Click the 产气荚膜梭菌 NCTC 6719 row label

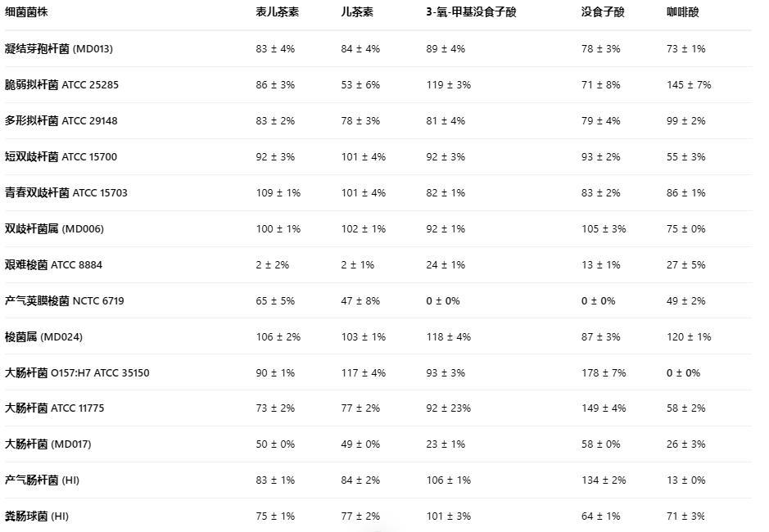[65, 301]
